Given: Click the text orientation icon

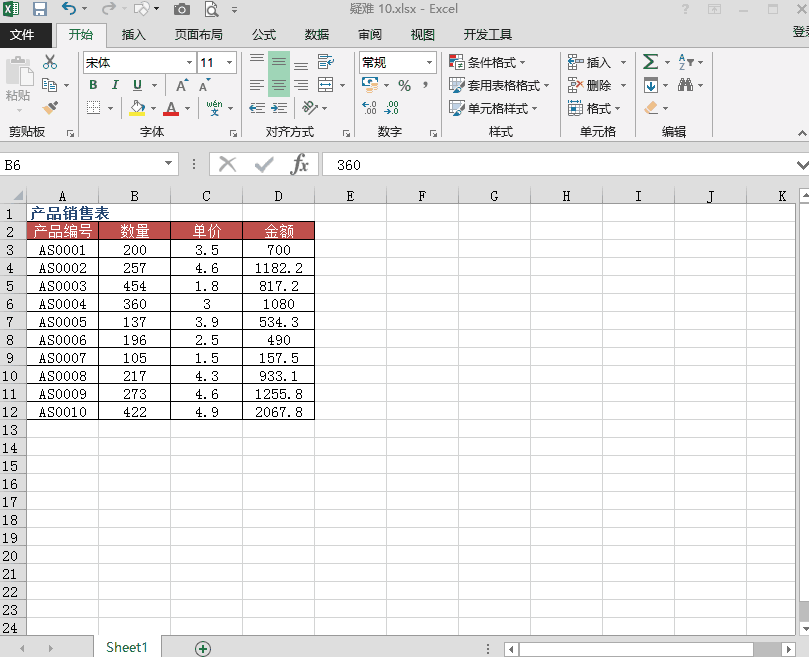Looking at the screenshot, I should pos(310,107).
